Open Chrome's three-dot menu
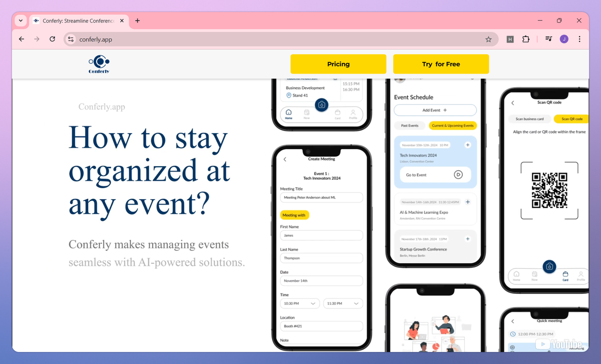This screenshot has height=364, width=601. (x=579, y=39)
